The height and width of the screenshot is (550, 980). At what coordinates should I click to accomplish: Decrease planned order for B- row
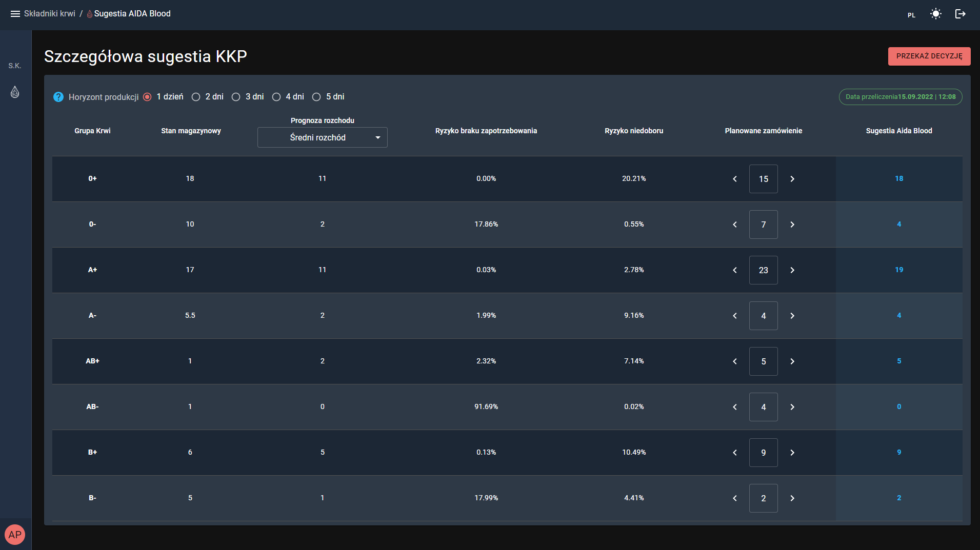(735, 498)
